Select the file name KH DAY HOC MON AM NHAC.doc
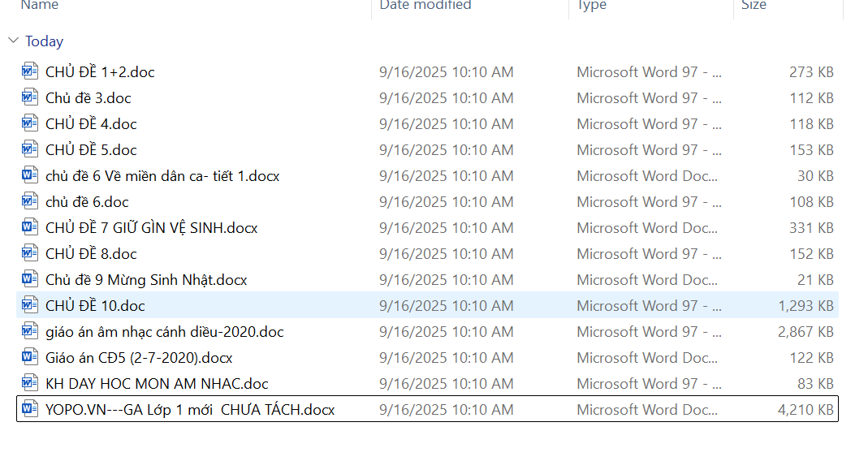Viewport: 868px width, 474px height. (x=157, y=383)
